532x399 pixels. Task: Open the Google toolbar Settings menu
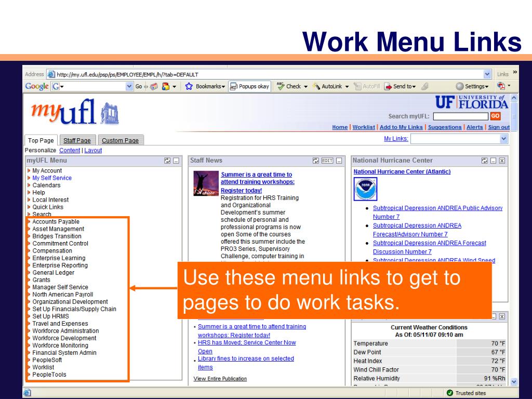tap(472, 87)
